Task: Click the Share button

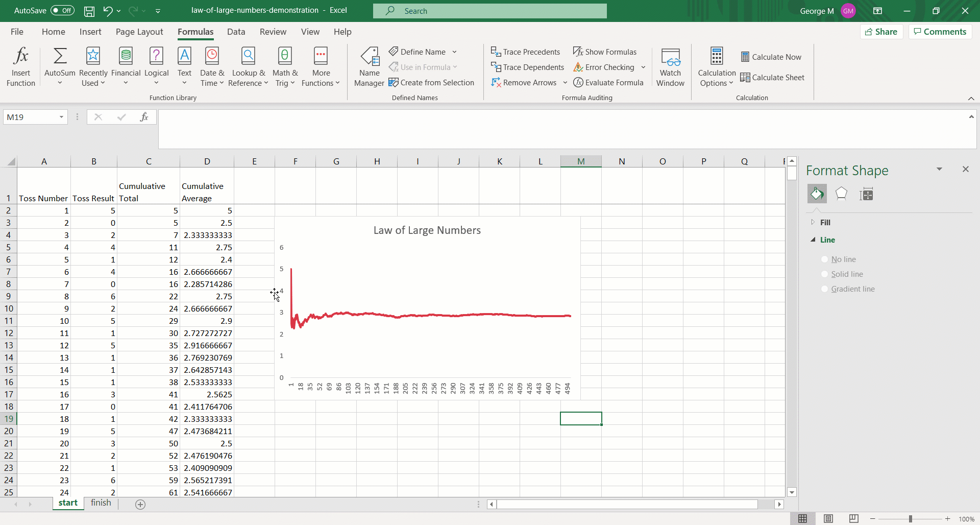Action: [x=881, y=32]
